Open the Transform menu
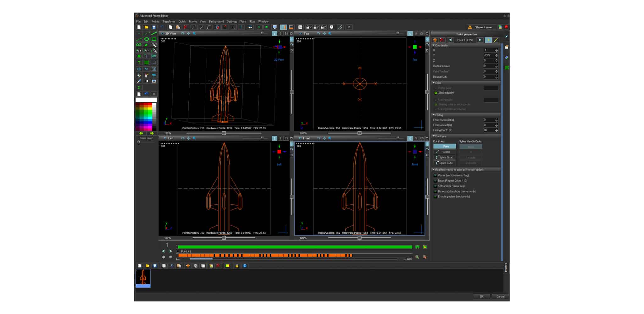Viewport: 644px width, 314px height. 169,22
